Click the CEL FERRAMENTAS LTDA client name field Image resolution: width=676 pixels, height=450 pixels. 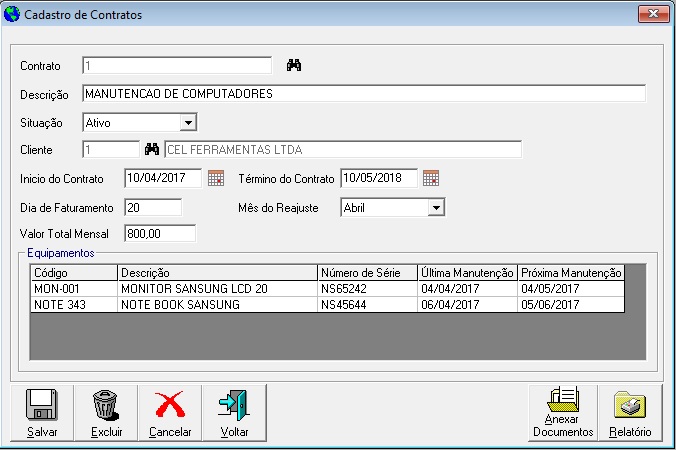[x=343, y=150]
